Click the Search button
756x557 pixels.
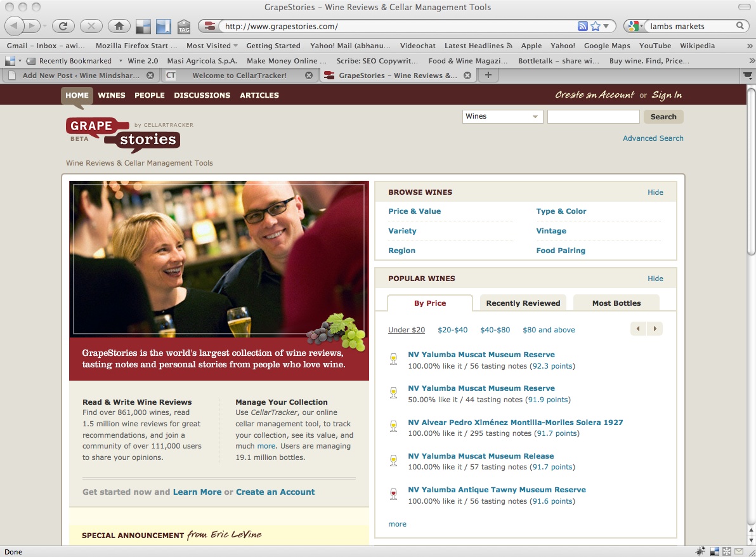(x=663, y=117)
